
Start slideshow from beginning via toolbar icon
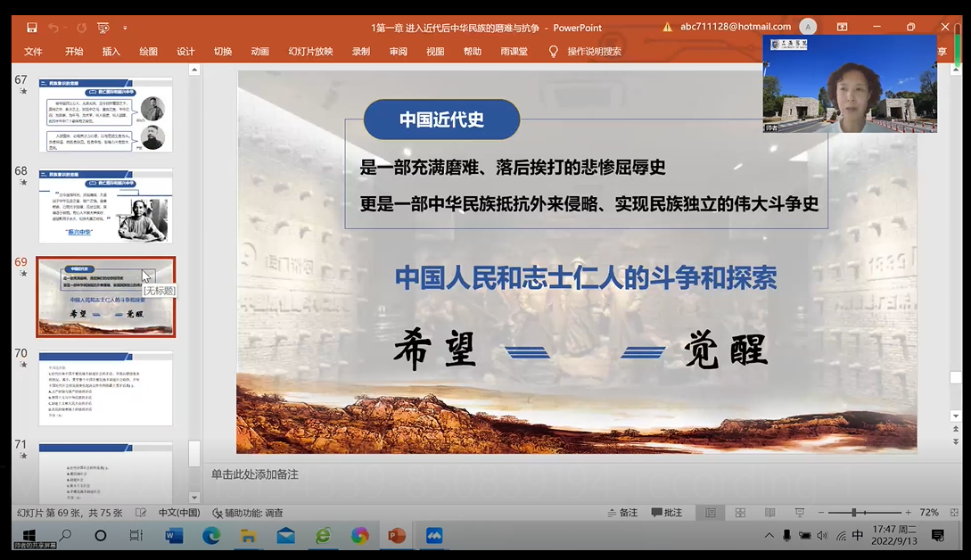coord(103,28)
